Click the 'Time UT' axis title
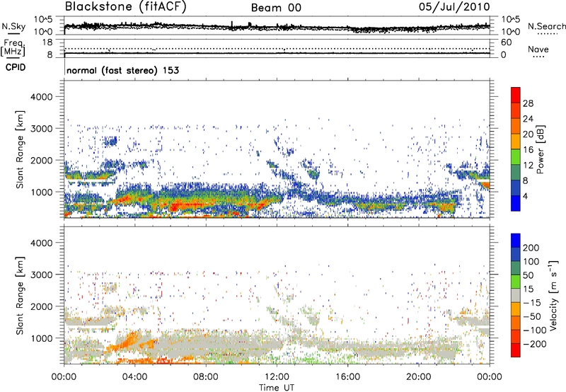 click(x=277, y=388)
